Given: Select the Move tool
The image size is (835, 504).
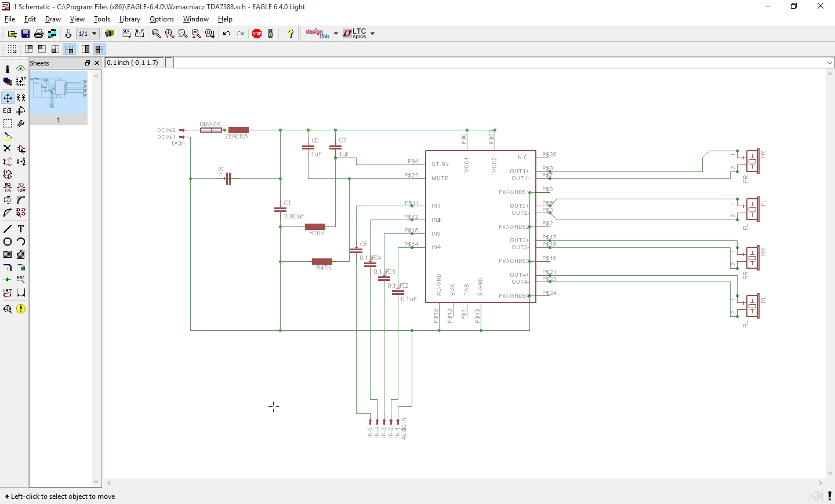Looking at the screenshot, I should pos(8,98).
